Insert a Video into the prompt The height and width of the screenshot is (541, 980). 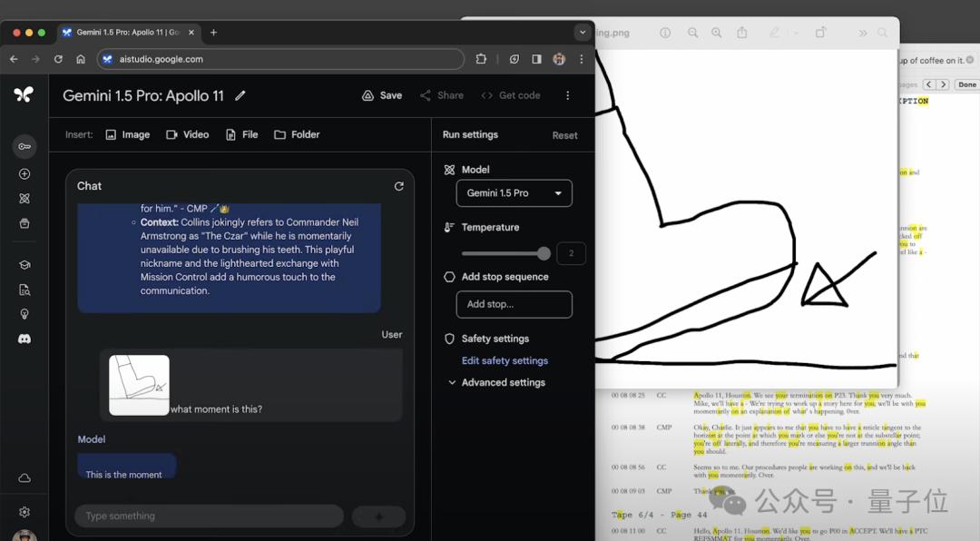187,134
